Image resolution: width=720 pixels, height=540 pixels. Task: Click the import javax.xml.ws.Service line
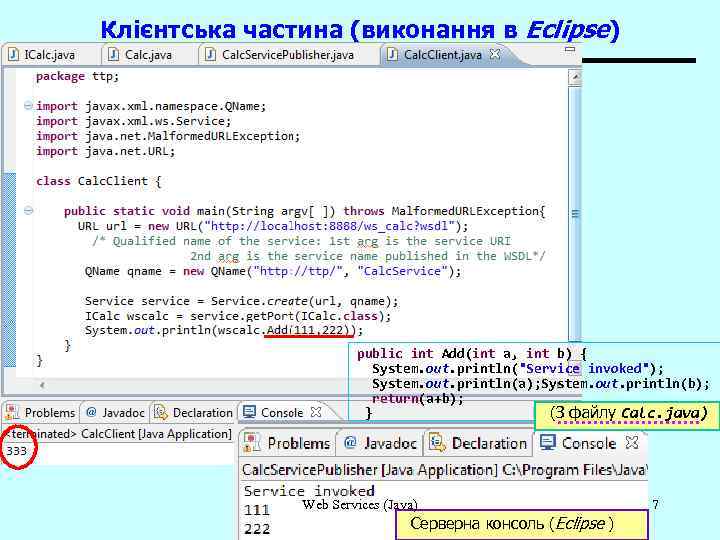tap(134, 121)
